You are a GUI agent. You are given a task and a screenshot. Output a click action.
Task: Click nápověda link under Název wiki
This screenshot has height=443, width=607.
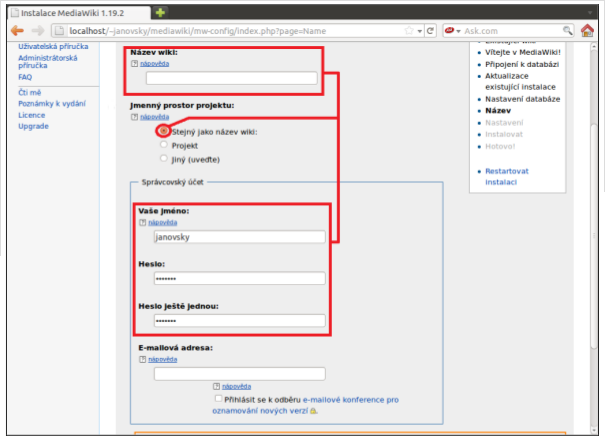click(x=154, y=64)
